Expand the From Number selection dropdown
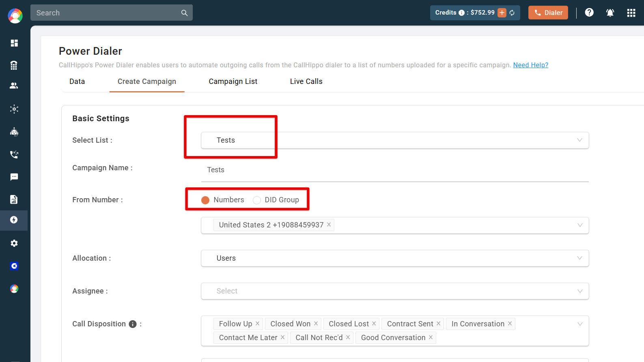This screenshot has height=362, width=644. [395, 225]
